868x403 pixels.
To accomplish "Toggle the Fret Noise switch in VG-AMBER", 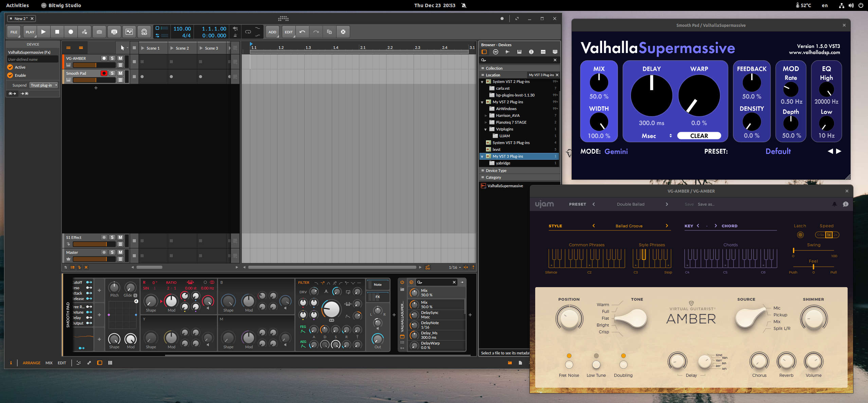I will [569, 365].
